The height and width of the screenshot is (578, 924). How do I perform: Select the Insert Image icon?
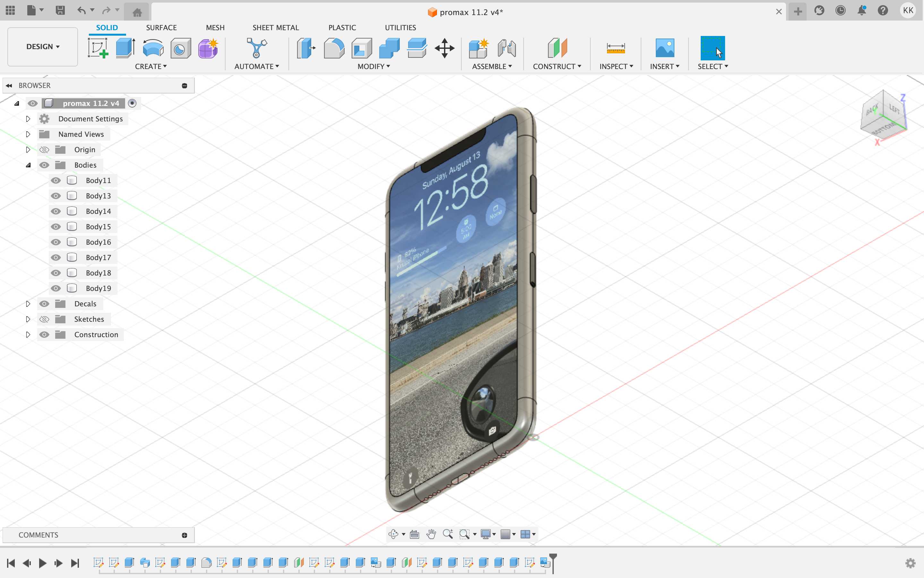tap(665, 48)
